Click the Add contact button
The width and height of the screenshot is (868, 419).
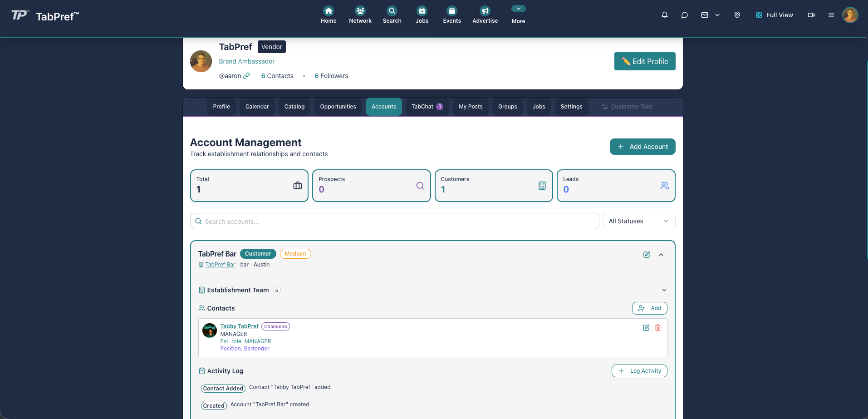(650, 308)
